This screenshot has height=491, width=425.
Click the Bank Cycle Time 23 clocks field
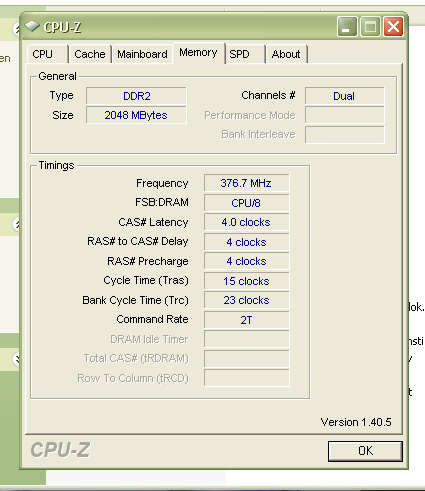pyautogui.click(x=246, y=300)
